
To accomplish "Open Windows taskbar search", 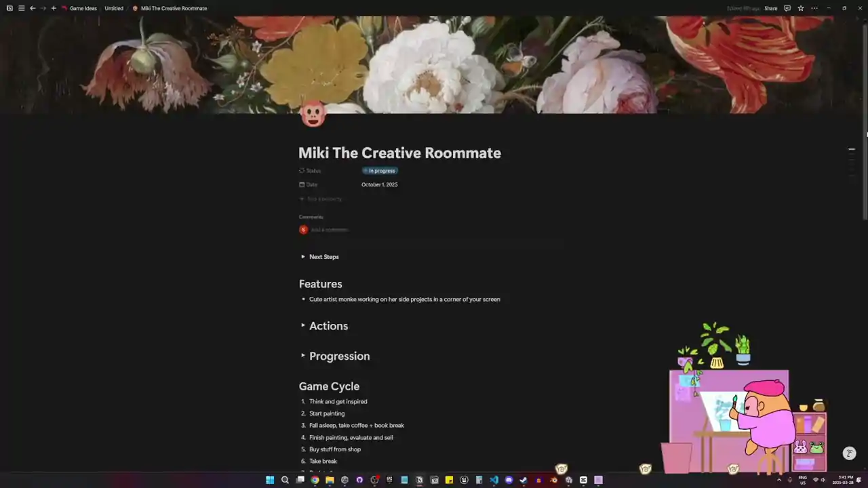I will (285, 480).
